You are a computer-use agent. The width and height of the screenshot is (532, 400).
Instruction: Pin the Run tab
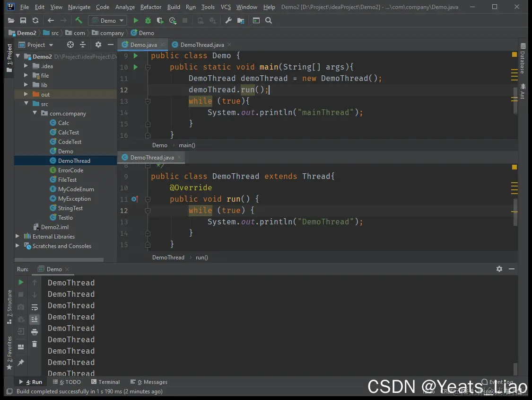coord(21,362)
